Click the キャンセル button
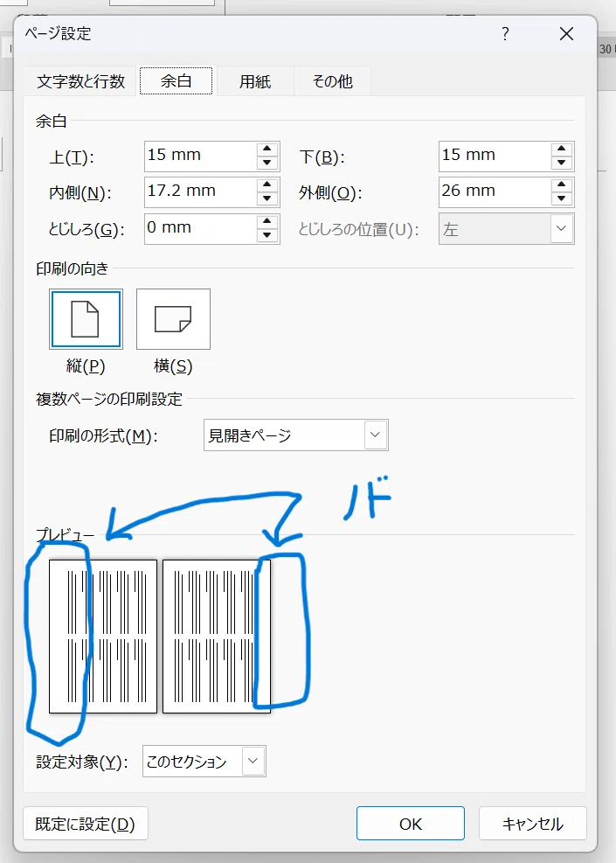Viewport: 616px width, 863px height. coord(532,824)
